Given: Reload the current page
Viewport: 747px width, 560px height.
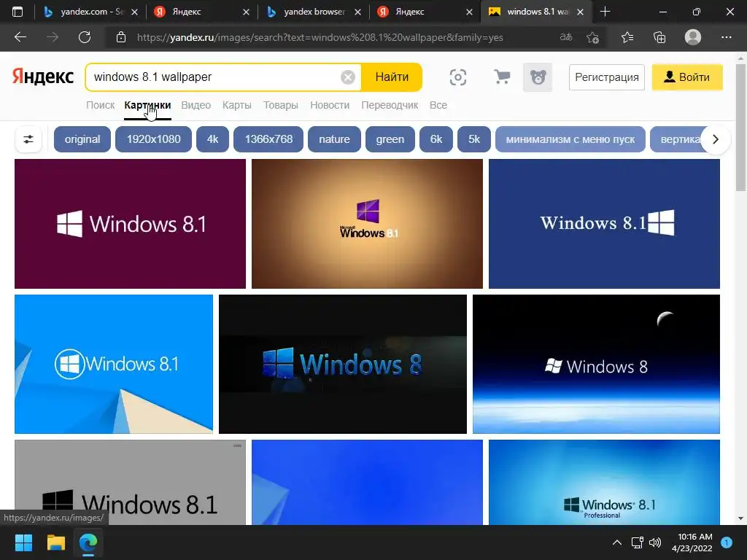Looking at the screenshot, I should 85,37.
